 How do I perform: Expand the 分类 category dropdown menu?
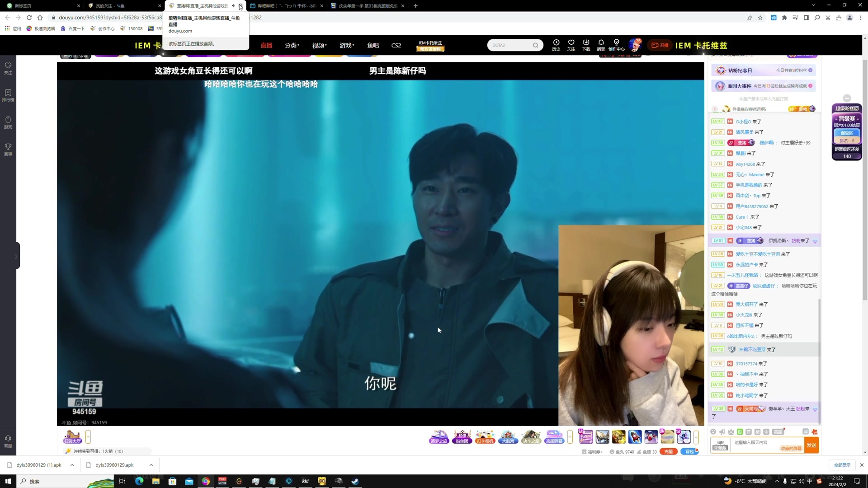(292, 45)
